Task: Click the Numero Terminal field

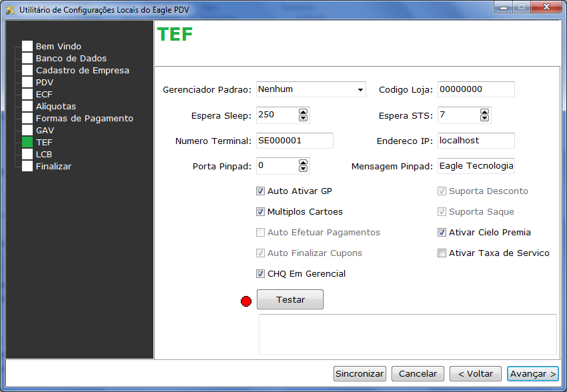Action: [x=295, y=141]
